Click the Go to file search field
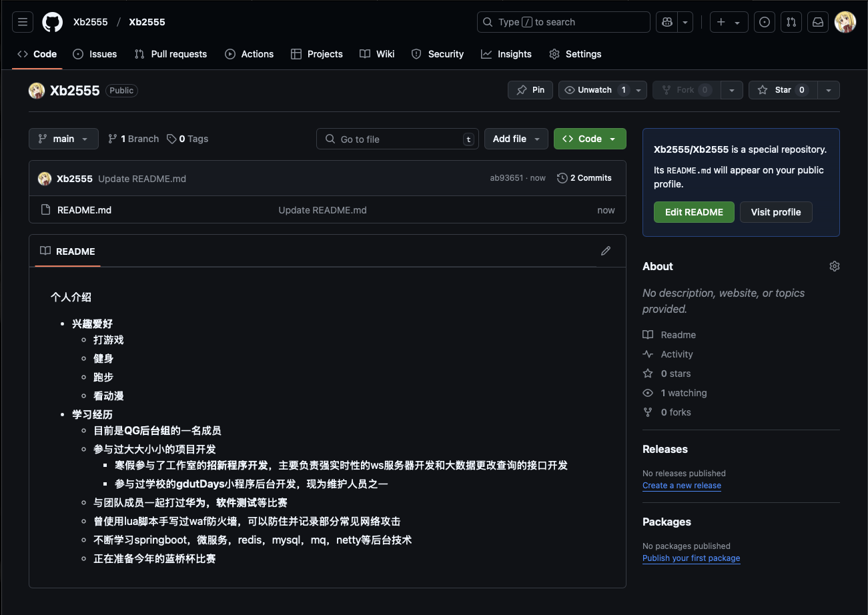This screenshot has height=615, width=868. [x=398, y=139]
